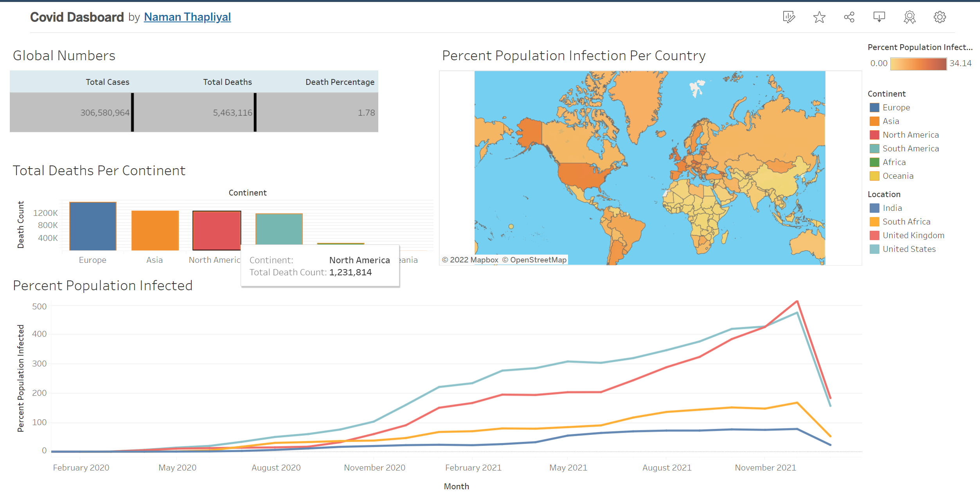The width and height of the screenshot is (980, 501).
Task: Click the Download icon
Action: (x=879, y=17)
